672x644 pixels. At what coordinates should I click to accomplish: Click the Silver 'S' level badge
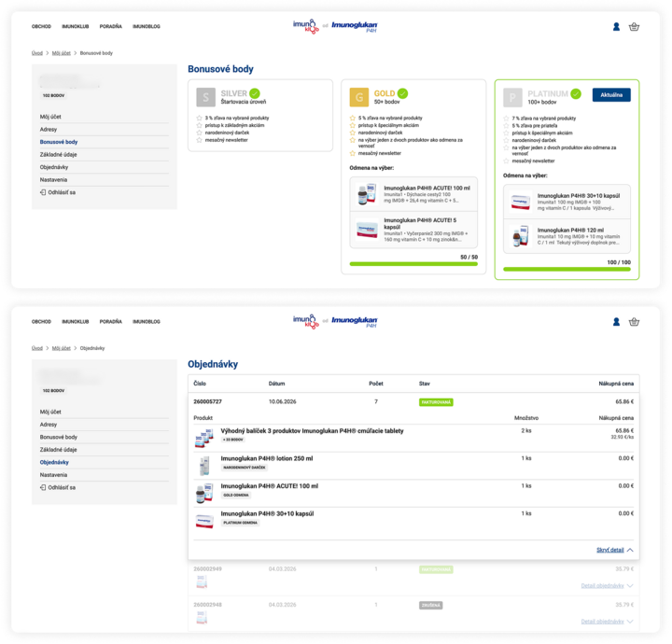pos(205,97)
